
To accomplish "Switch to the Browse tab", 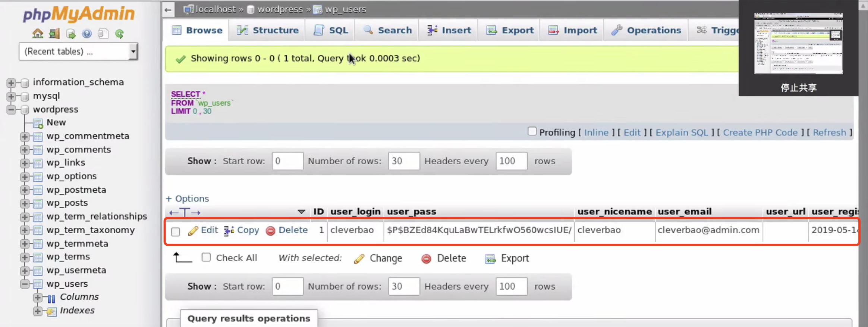I will (x=197, y=30).
